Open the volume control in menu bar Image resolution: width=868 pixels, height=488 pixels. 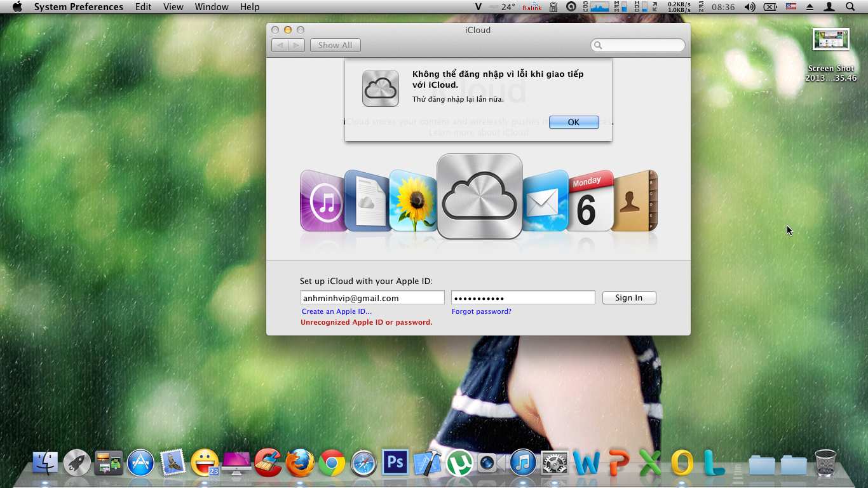click(x=750, y=7)
